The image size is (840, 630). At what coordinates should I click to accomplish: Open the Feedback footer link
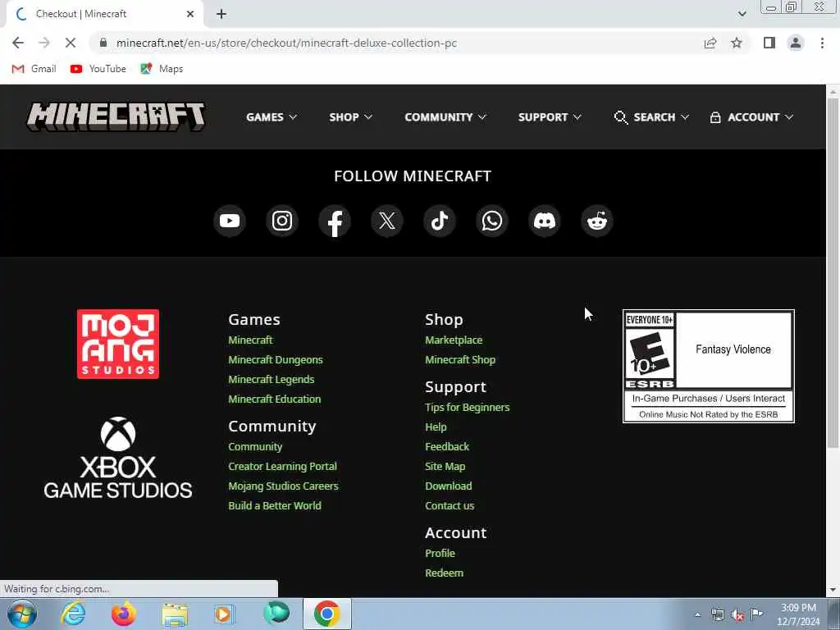pyautogui.click(x=447, y=447)
